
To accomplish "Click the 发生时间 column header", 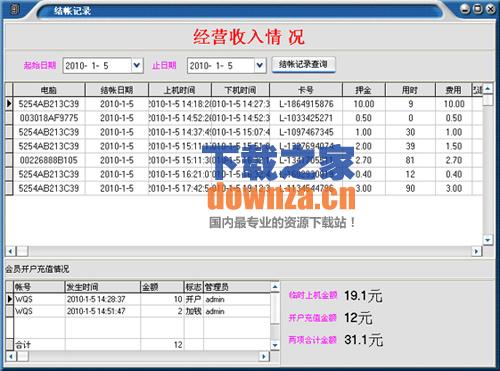I will pos(103,287).
